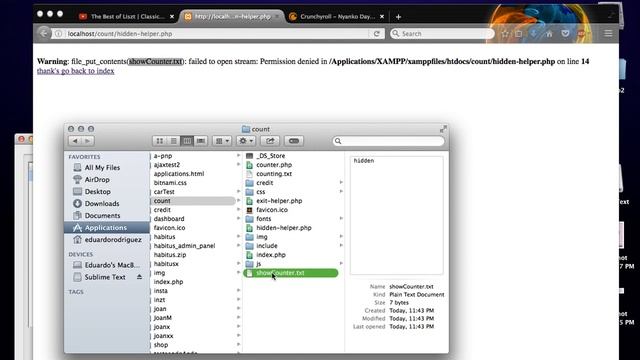This screenshot has width=640, height=360.
Task: Select bitnami.css file
Action: pos(170,182)
